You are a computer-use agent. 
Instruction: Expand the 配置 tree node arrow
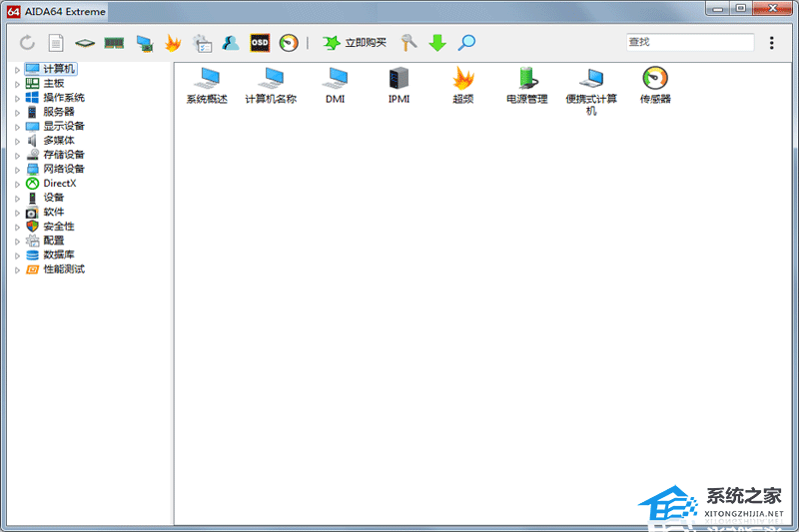click(x=17, y=242)
